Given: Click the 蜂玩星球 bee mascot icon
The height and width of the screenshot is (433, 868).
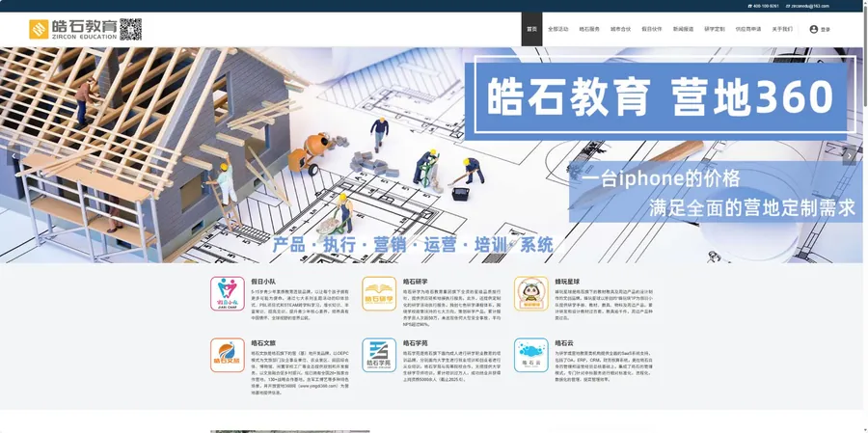Looking at the screenshot, I should pyautogui.click(x=530, y=293).
